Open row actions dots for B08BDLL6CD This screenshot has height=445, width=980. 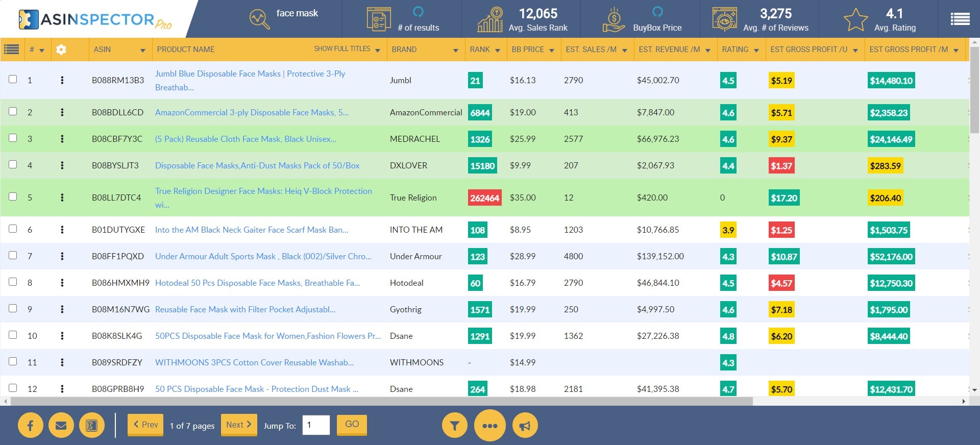(62, 112)
